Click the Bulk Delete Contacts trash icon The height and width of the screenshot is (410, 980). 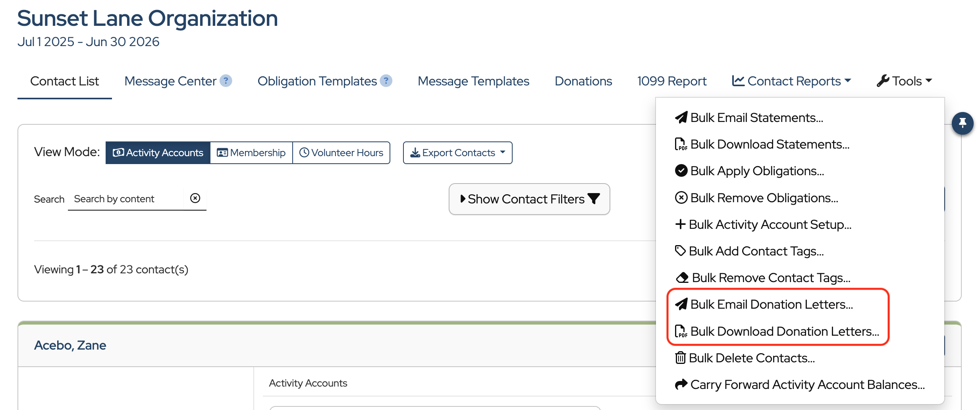point(680,358)
